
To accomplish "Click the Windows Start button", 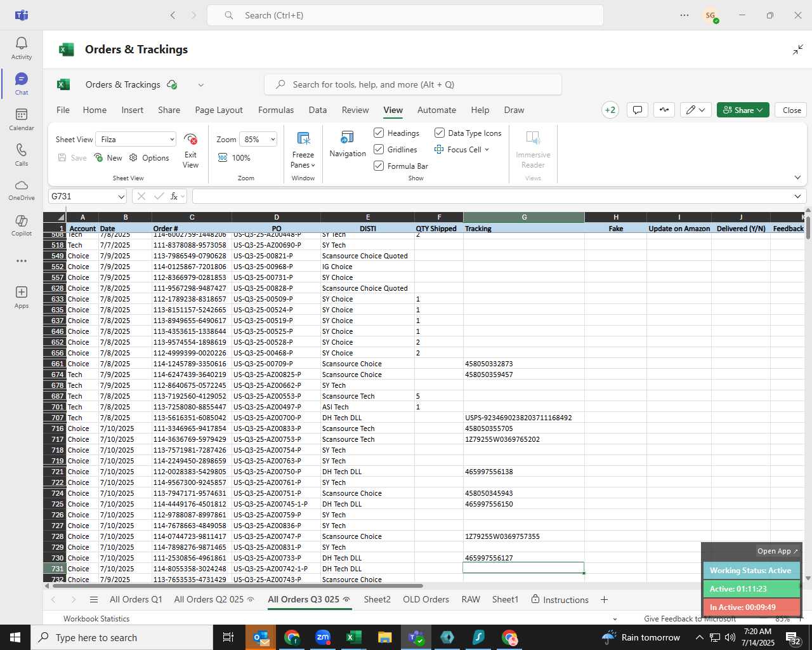I will 15,637.
